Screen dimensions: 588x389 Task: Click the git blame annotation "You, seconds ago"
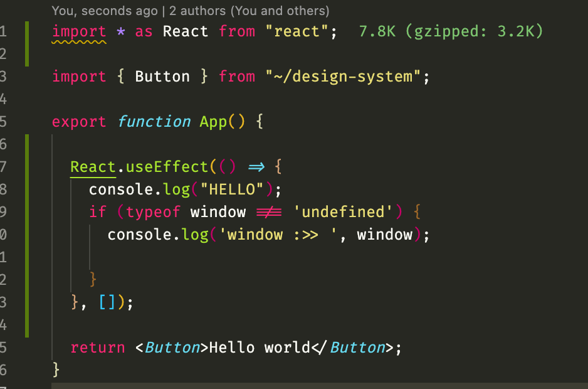[105, 11]
